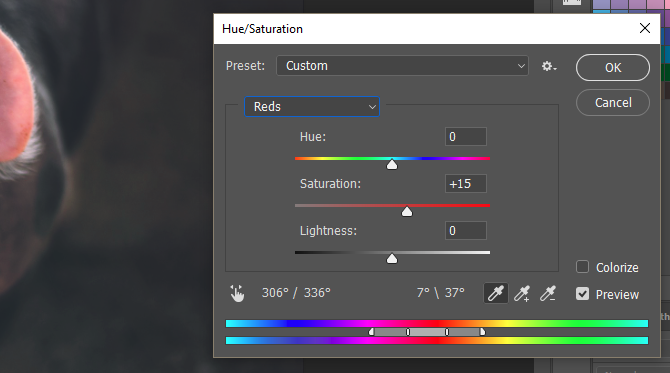Open the Preset dropdown showing Custom
670x373 pixels.
(402, 66)
